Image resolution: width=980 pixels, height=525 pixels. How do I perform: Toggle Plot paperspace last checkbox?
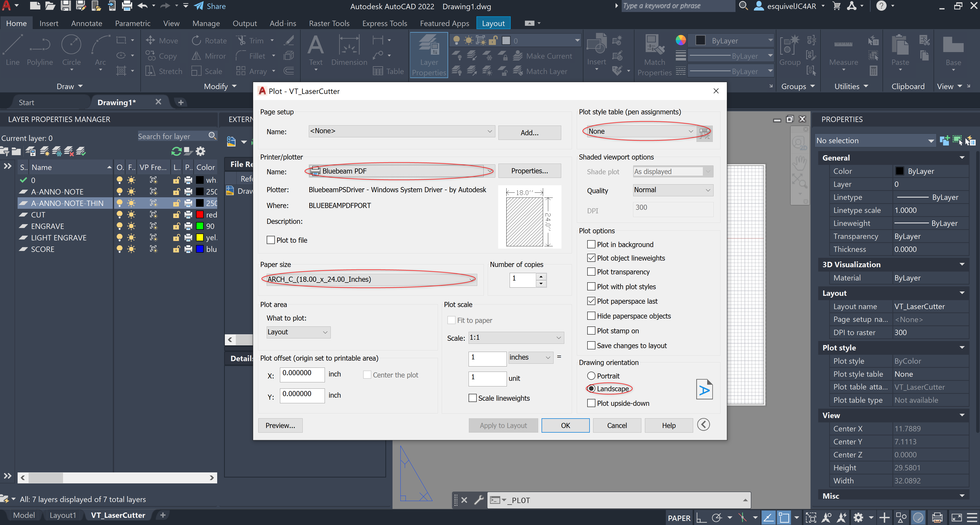click(591, 301)
